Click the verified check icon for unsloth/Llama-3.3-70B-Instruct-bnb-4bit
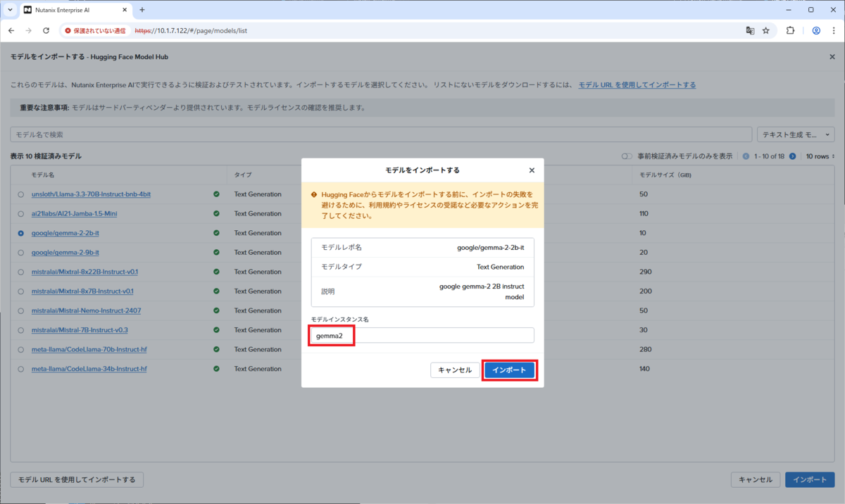 pos(216,194)
